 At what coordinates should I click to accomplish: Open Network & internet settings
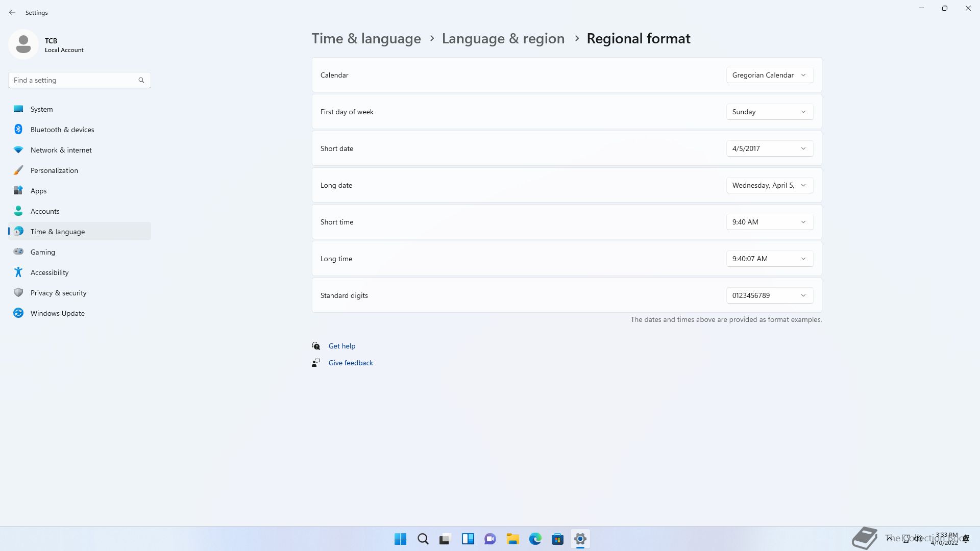(x=80, y=150)
